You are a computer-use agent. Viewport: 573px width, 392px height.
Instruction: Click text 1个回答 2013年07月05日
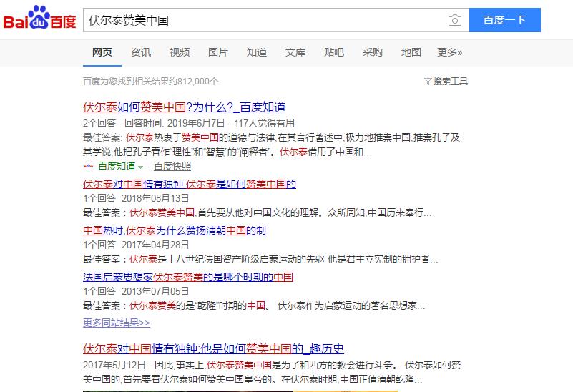[136, 291]
